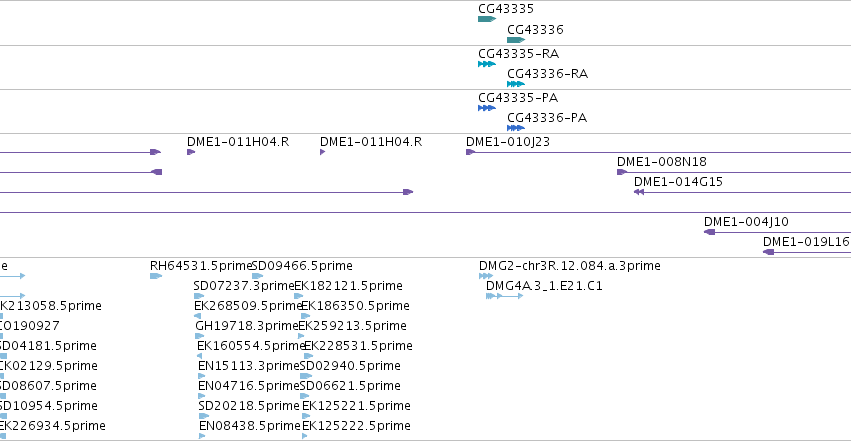
Task: Open the CG43336-PA protein feature glyph
Action: click(516, 128)
